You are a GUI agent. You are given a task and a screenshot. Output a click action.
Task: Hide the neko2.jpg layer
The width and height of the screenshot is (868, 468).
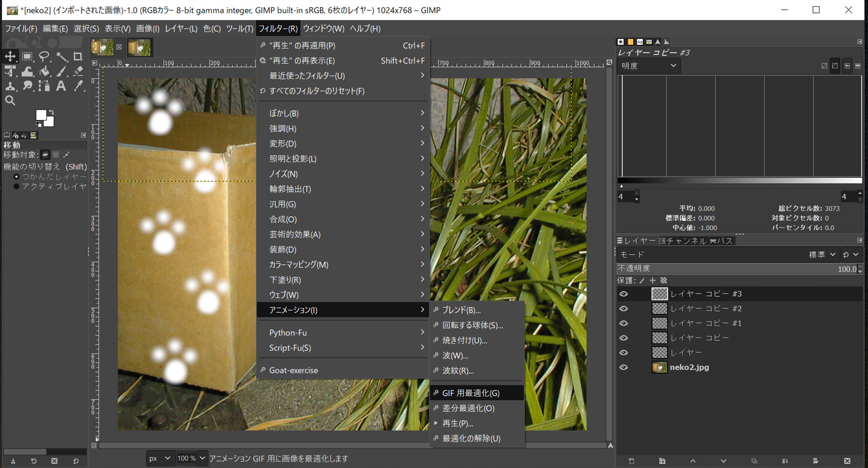click(x=624, y=367)
